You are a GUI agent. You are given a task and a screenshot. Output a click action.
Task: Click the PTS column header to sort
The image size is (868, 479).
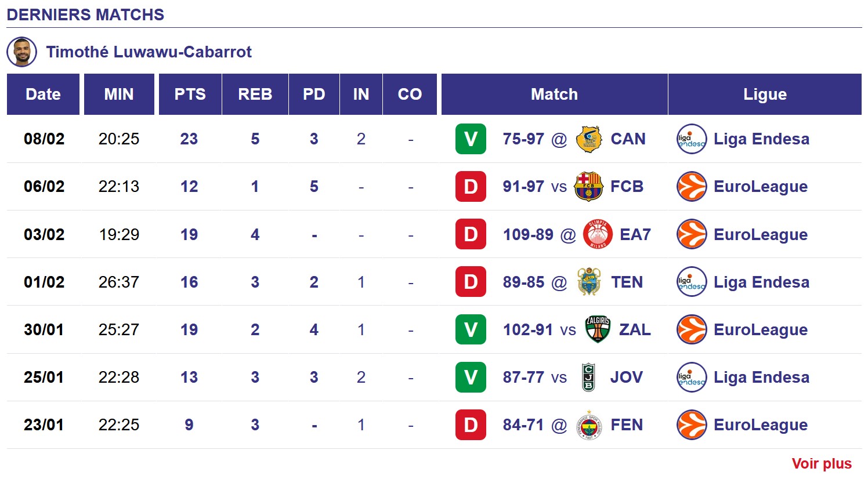190,94
